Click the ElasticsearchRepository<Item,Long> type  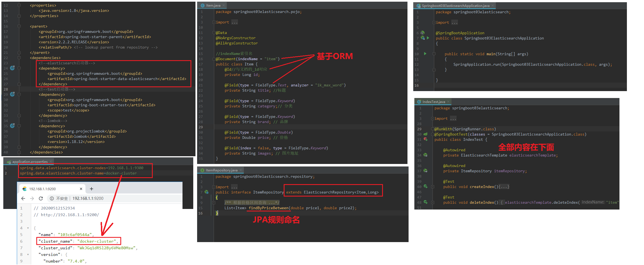click(x=341, y=192)
